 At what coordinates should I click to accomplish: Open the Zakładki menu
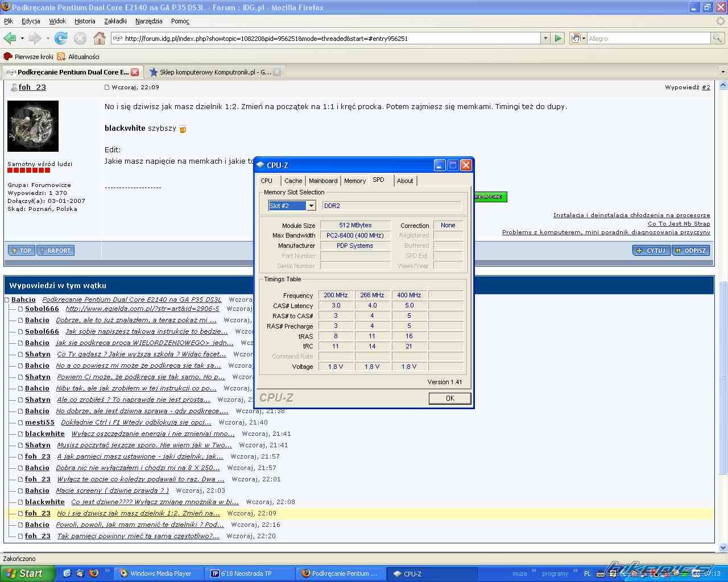115,21
